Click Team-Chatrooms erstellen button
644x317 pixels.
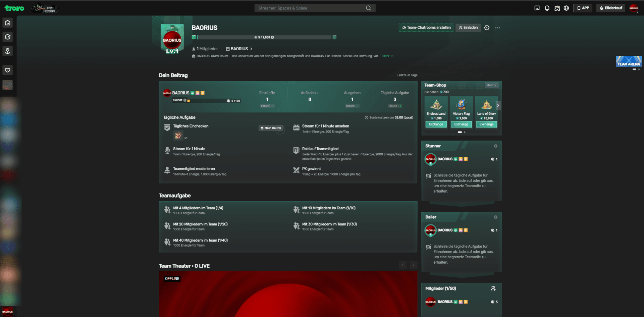(x=426, y=28)
